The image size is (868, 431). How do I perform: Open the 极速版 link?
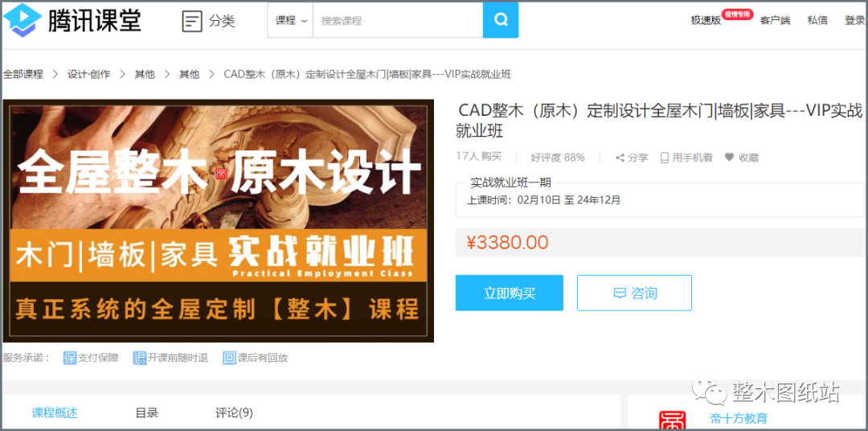706,20
